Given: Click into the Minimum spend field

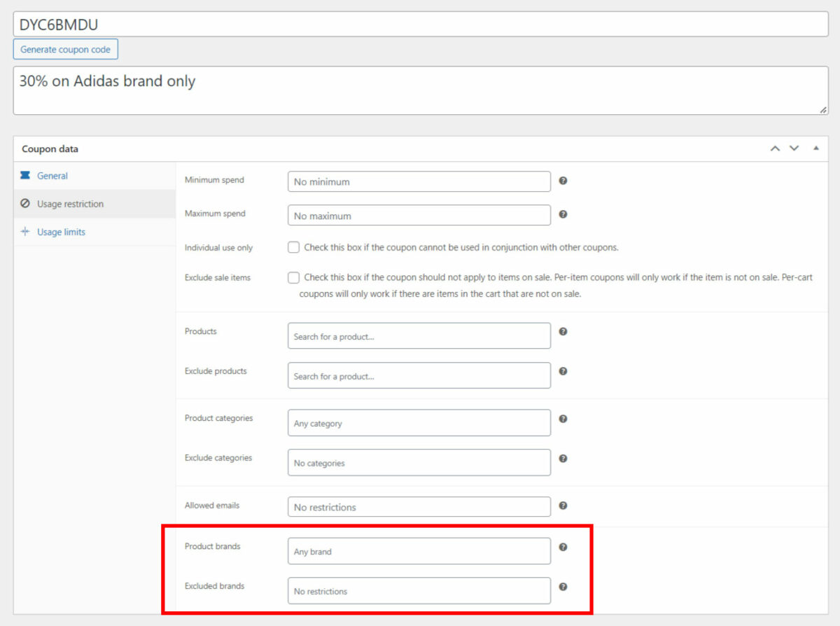Looking at the screenshot, I should click(x=419, y=182).
